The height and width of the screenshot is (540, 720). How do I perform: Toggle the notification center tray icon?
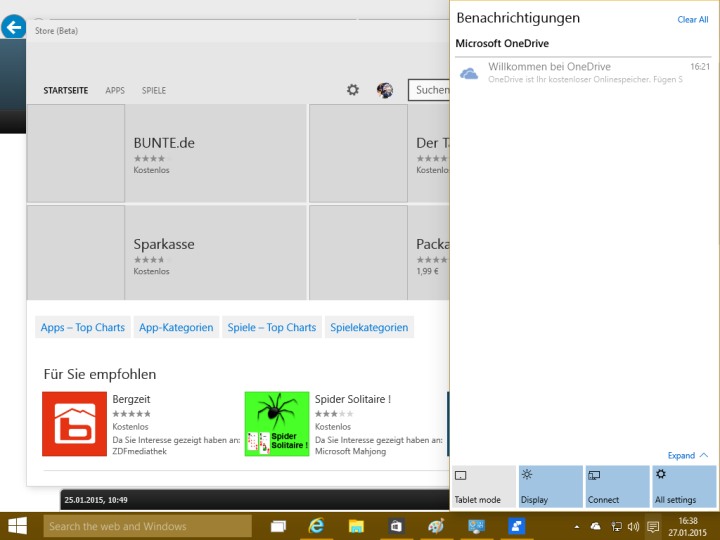tap(653, 527)
